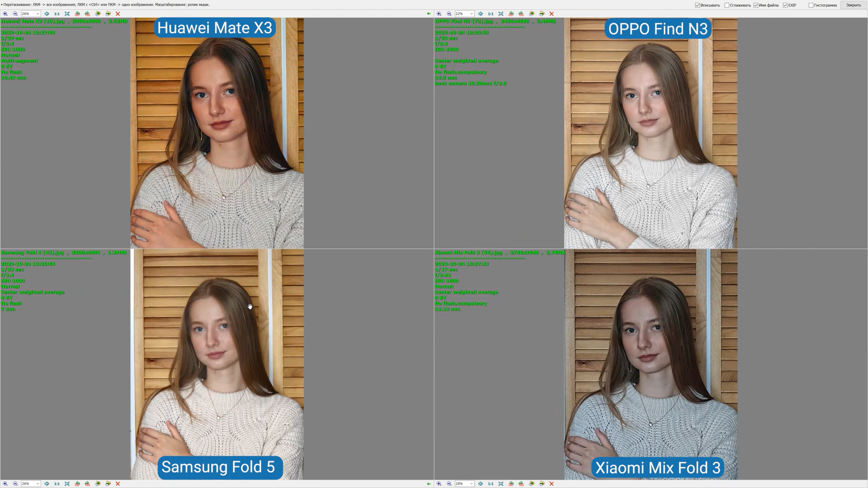Enable the Сглаживать checkbox
The height and width of the screenshot is (488, 868).
[727, 5]
